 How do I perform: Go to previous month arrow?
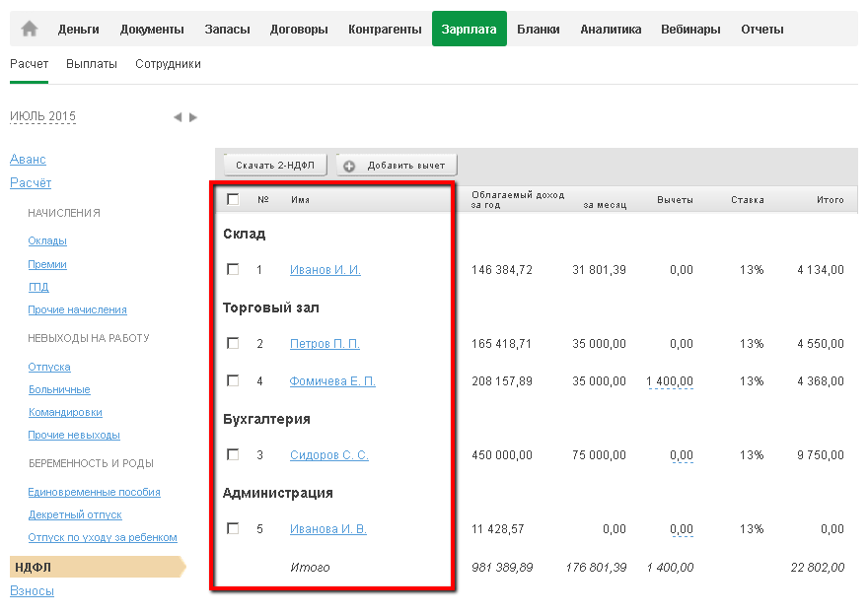point(178,117)
